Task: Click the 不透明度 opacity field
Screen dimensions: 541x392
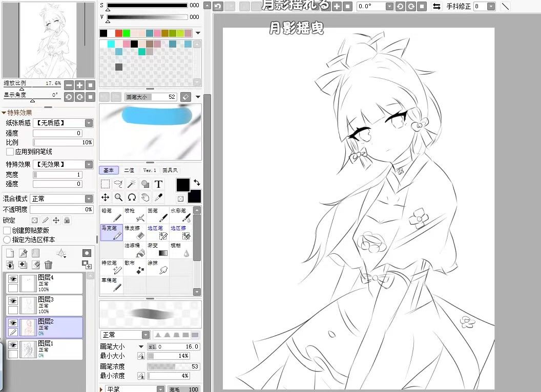Action: tap(61, 209)
